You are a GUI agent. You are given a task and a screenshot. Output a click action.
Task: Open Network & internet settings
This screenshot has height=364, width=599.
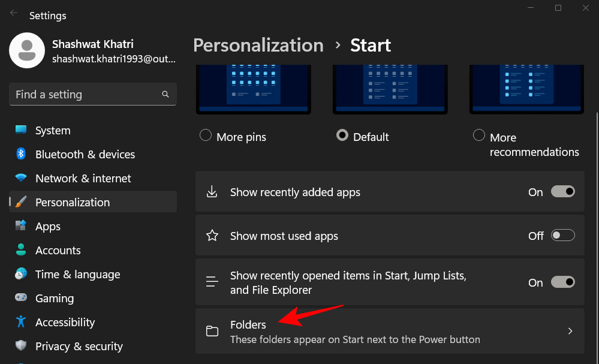[20, 178]
